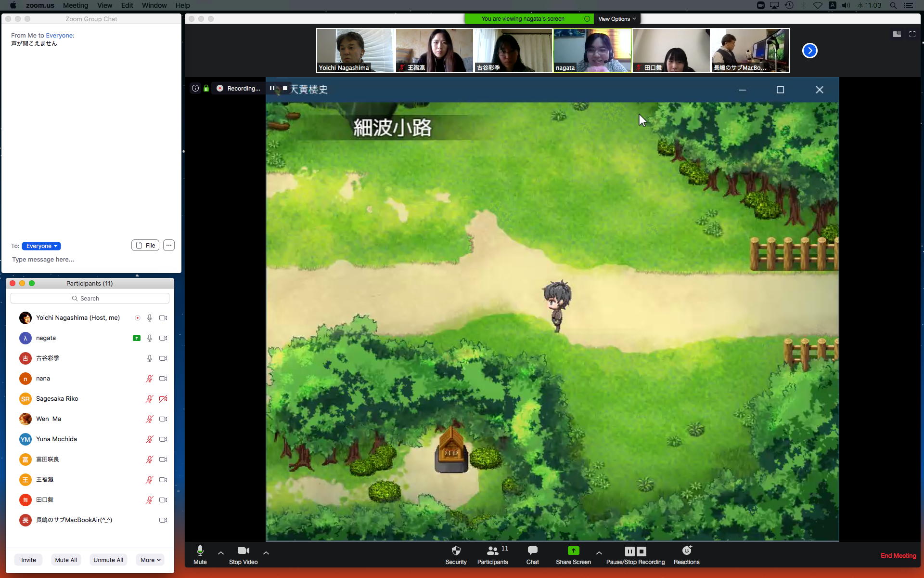Show next video thumbnails with blue arrow
924x578 pixels.
coord(809,51)
